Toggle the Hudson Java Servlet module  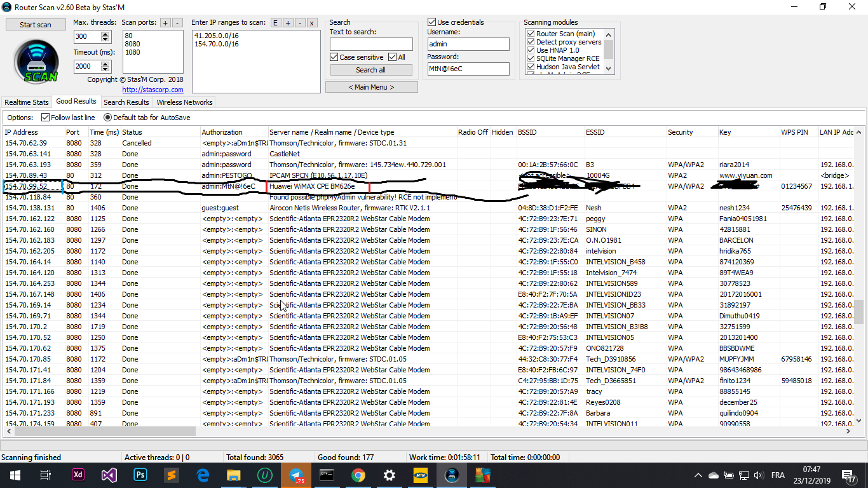(x=531, y=67)
